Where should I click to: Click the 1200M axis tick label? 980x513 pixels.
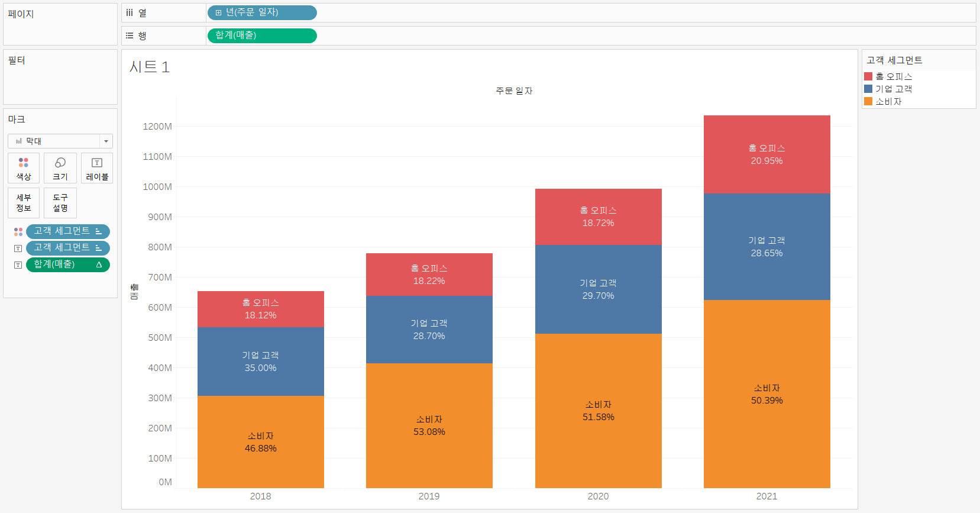[x=157, y=127]
